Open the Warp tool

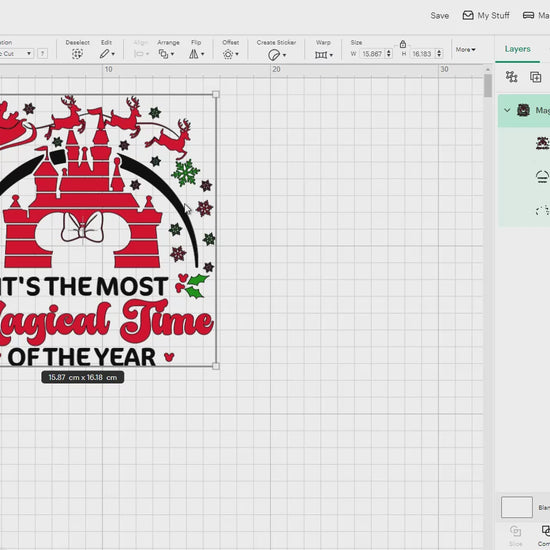click(x=321, y=55)
